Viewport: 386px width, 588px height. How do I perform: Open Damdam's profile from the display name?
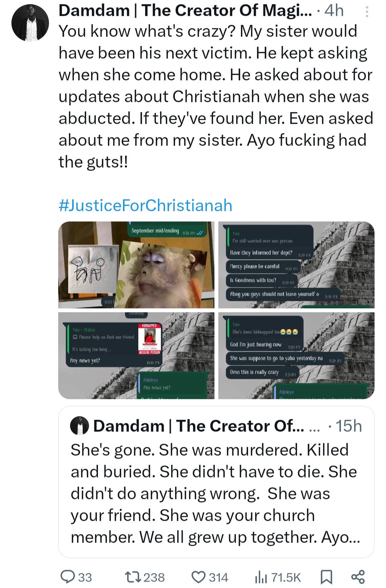(x=185, y=11)
